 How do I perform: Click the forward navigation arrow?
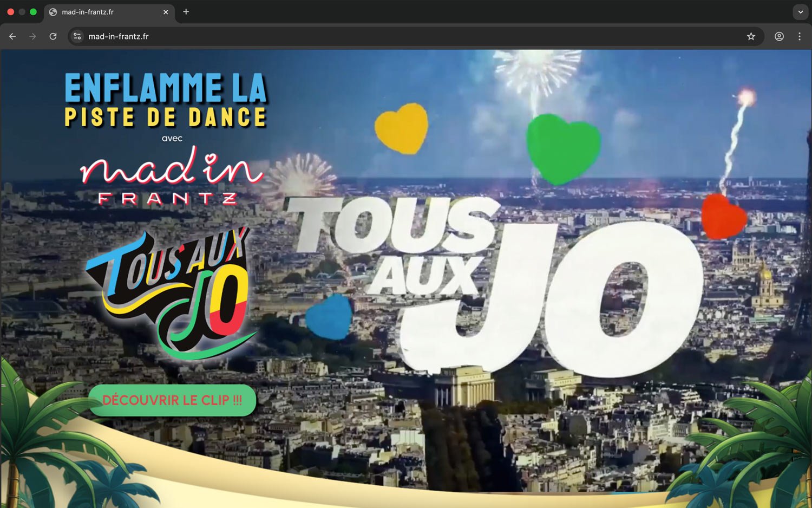pyautogui.click(x=32, y=36)
